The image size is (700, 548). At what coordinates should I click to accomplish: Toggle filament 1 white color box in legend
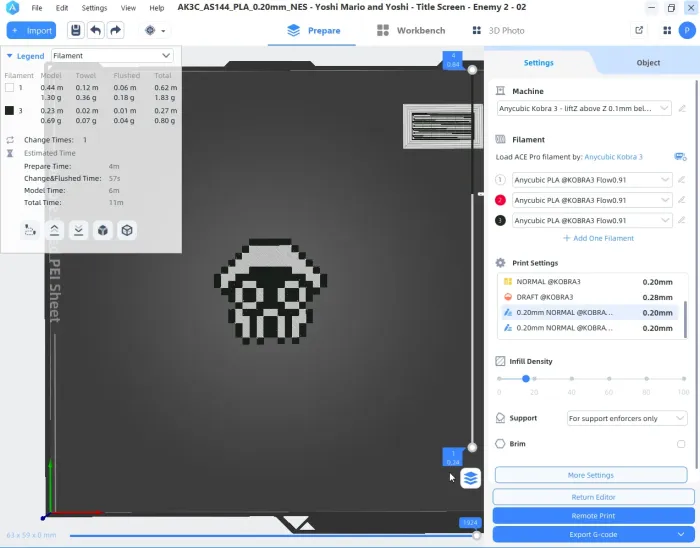tap(9, 87)
